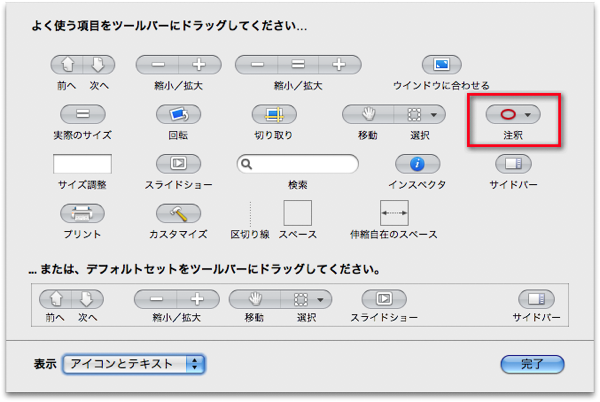
Task: Select the プリント printer icon
Action: (82, 213)
